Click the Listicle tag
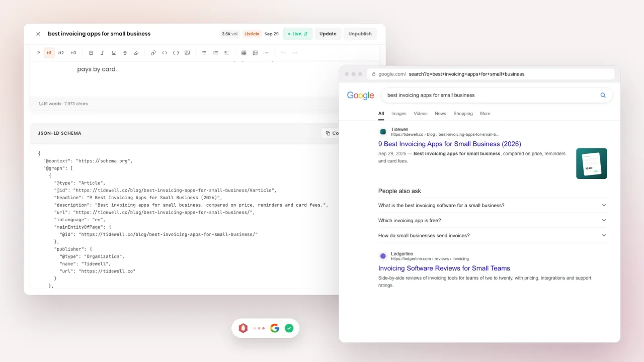This screenshot has height=362, width=644. pyautogui.click(x=252, y=34)
